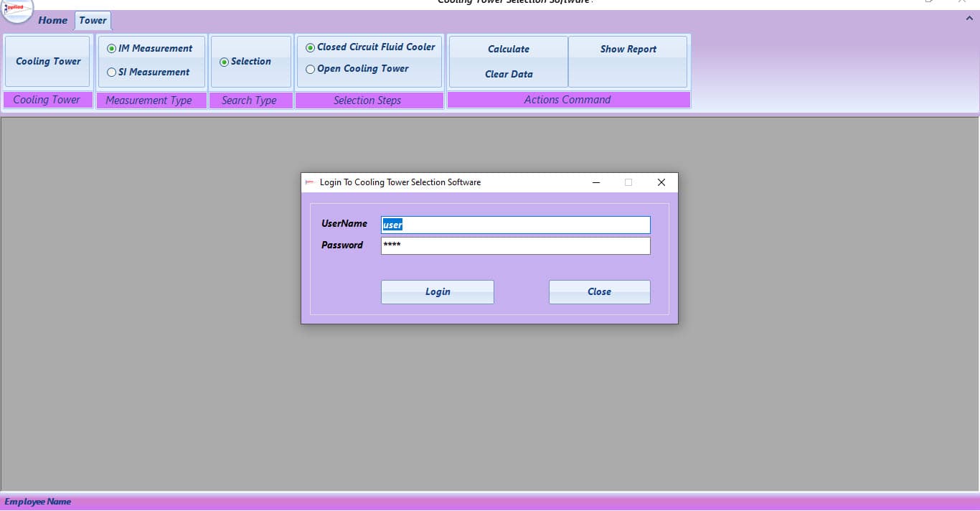Switch to the Tower tab
Screen dimensions: 980x511
click(x=93, y=20)
